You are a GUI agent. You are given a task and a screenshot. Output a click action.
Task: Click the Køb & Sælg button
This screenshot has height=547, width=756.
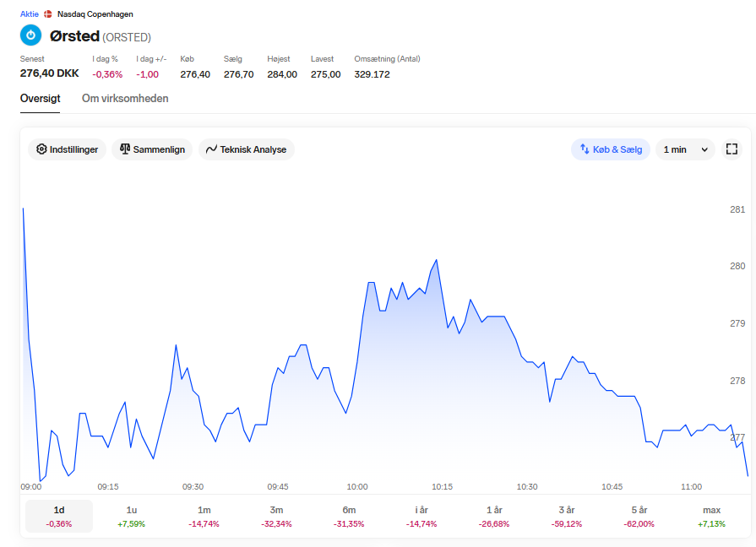pos(611,149)
